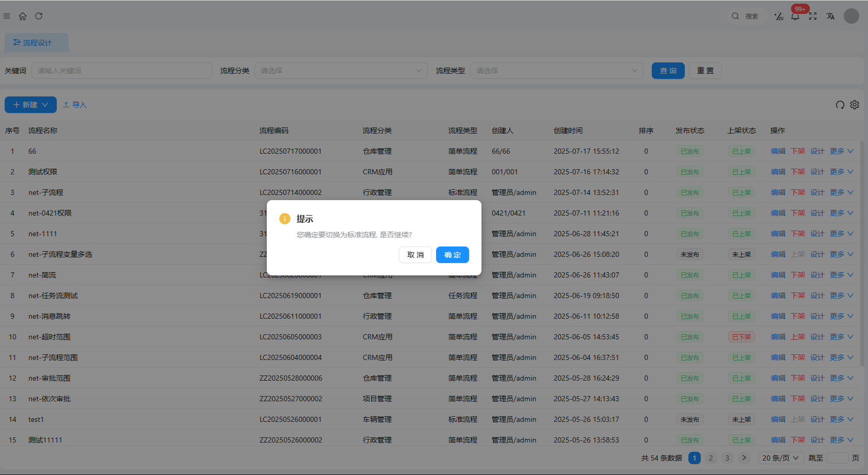Cancel the prompt with 取消 button
This screenshot has width=868, height=475.
pyautogui.click(x=415, y=255)
